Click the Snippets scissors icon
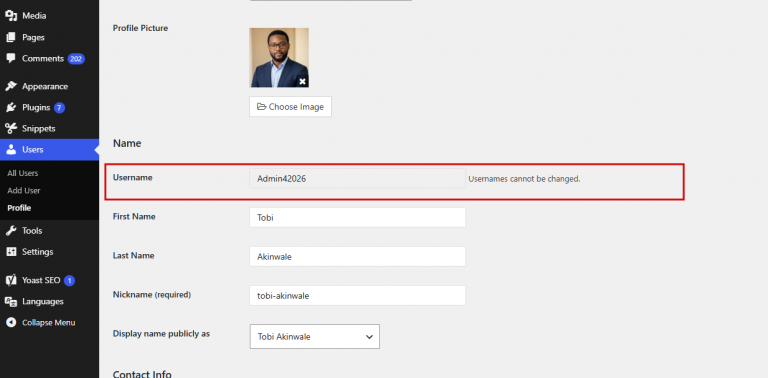The width and height of the screenshot is (768, 378). (x=11, y=128)
